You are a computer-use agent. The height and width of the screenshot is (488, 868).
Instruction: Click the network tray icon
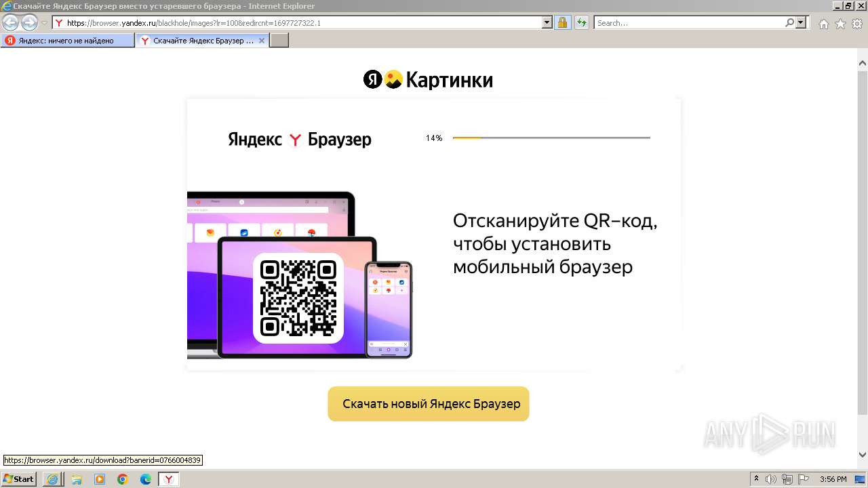(x=787, y=479)
